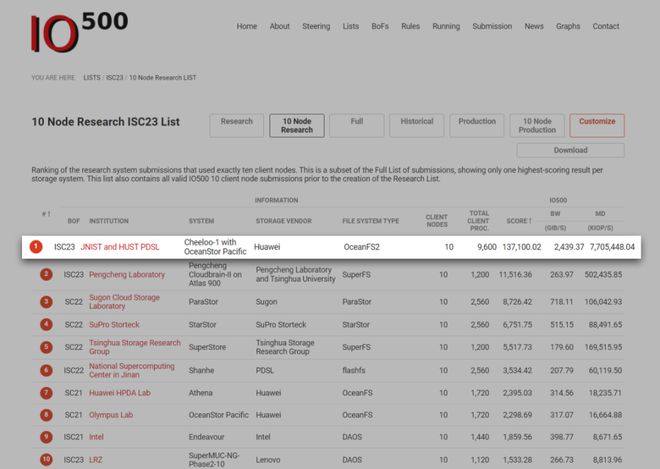Go to the News page
The height and width of the screenshot is (469, 660).
(x=534, y=26)
